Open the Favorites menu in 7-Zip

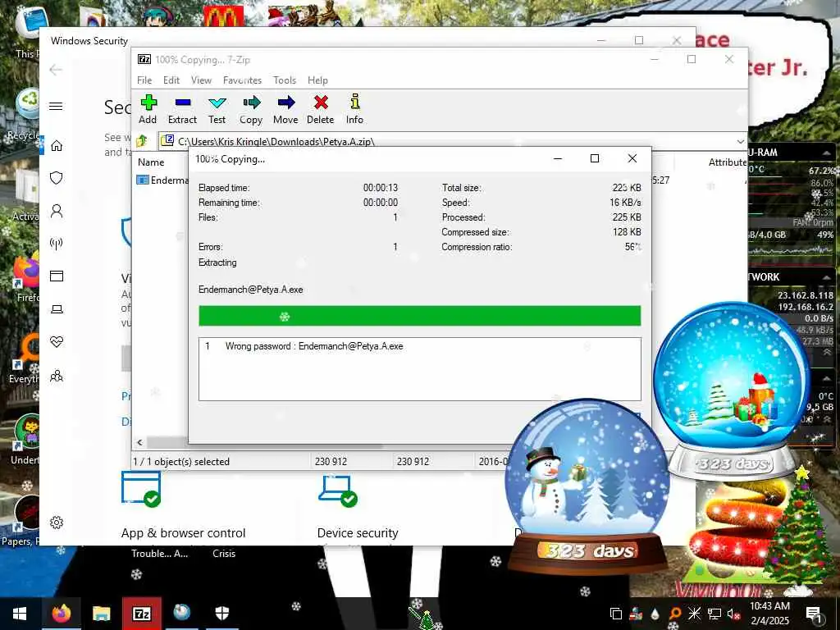pos(242,80)
